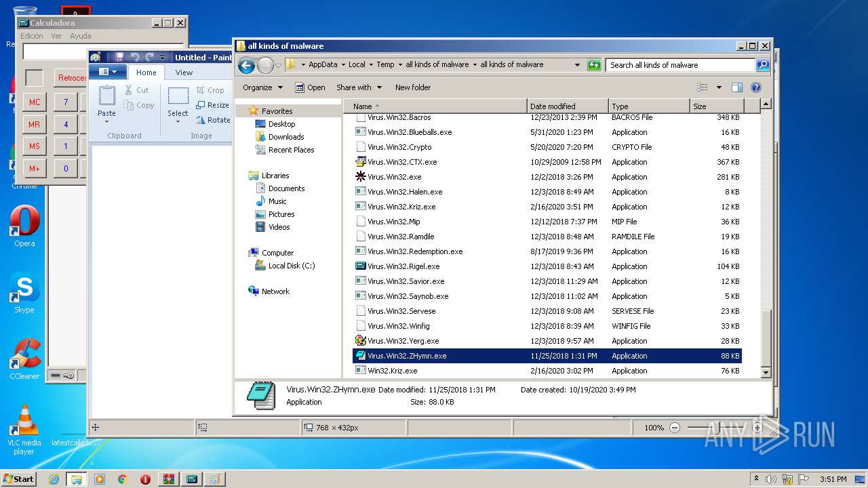
Task: Open Paint's application menu button
Action: point(108,72)
